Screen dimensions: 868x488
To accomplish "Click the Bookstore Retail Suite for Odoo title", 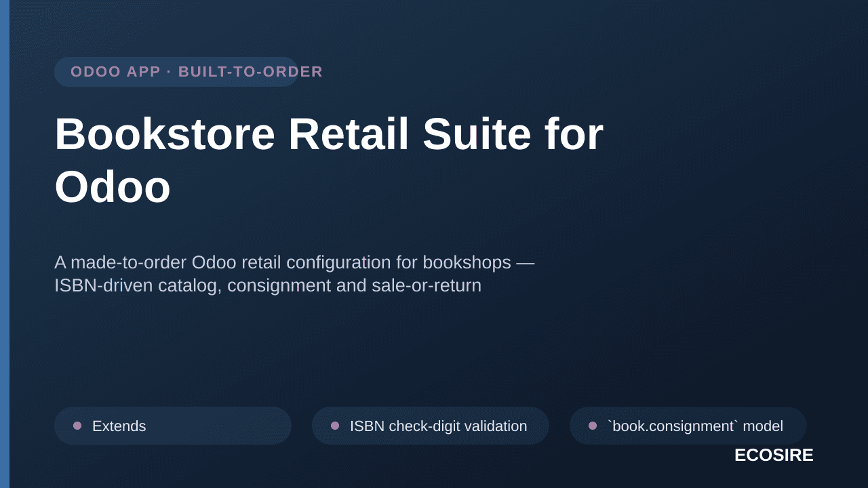I will click(x=329, y=160).
